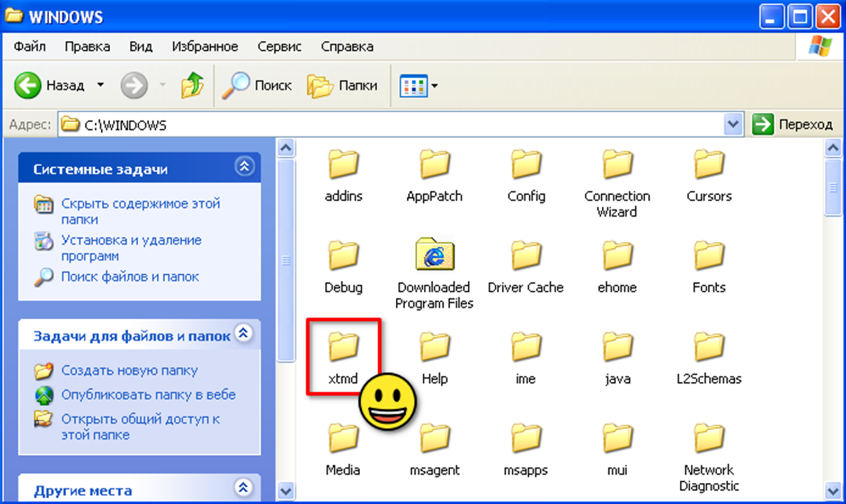This screenshot has height=504, width=846.
Task: Select the ime folder
Action: (526, 358)
